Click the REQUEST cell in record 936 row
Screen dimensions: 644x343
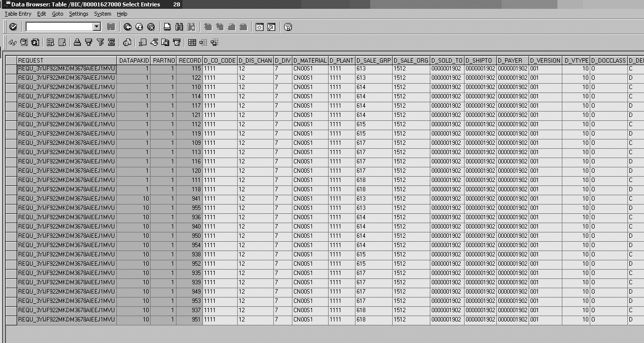tap(67, 218)
